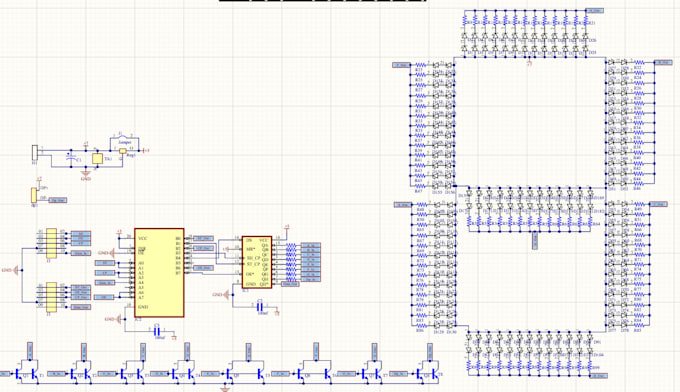Click the resistor array right of shift register outputs
This screenshot has height=392, width=680.
tap(291, 262)
